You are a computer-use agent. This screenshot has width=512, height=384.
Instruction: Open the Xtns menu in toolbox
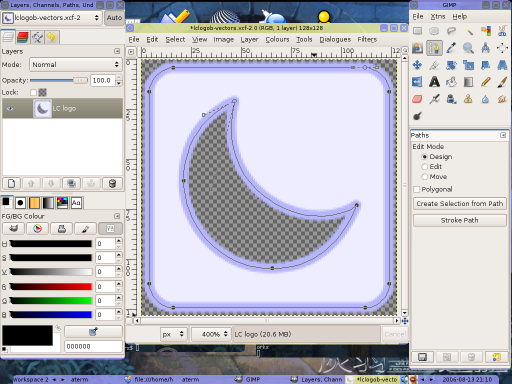(438, 17)
